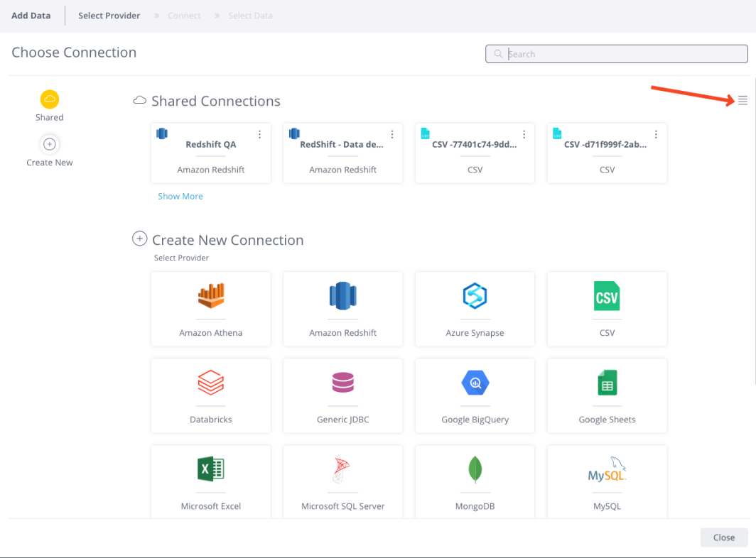Choose the Amazon Athena provider icon
This screenshot has height=558, width=756.
pos(211,295)
